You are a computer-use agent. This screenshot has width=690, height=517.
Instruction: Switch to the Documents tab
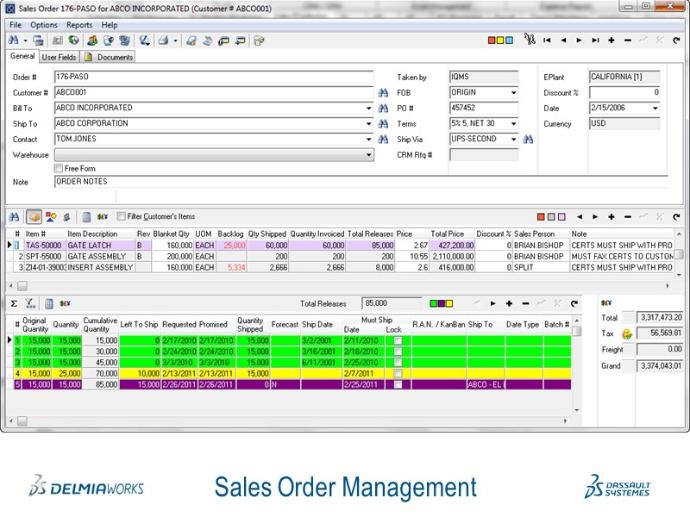(x=110, y=57)
